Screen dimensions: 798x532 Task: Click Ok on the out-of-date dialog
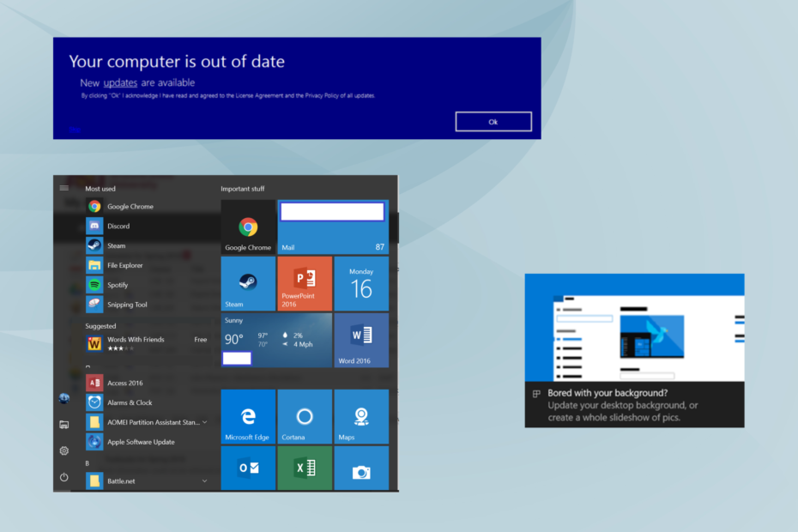pyautogui.click(x=493, y=121)
